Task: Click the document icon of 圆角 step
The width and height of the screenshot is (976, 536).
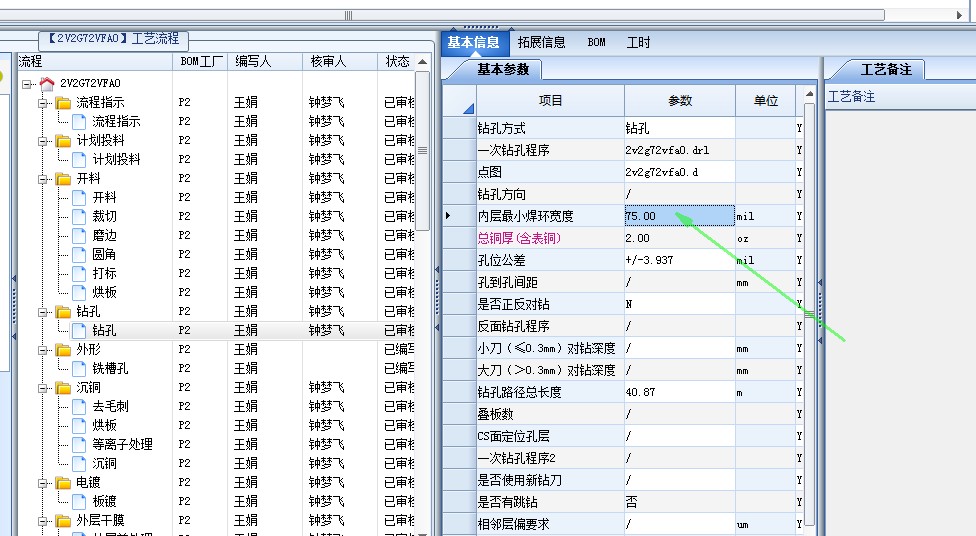Action: tap(79, 255)
